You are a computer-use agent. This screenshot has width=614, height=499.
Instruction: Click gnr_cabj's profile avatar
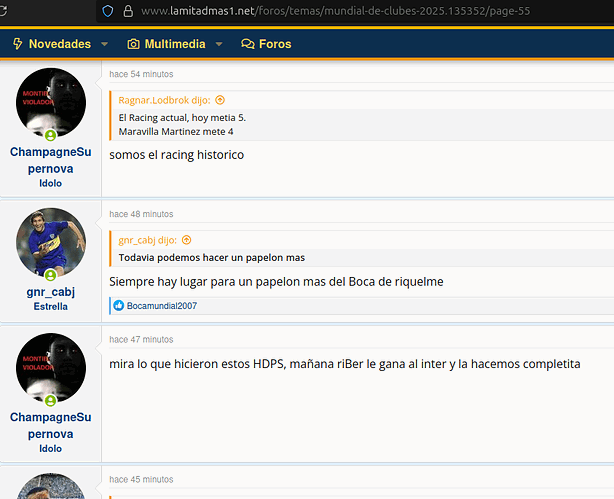(51, 242)
